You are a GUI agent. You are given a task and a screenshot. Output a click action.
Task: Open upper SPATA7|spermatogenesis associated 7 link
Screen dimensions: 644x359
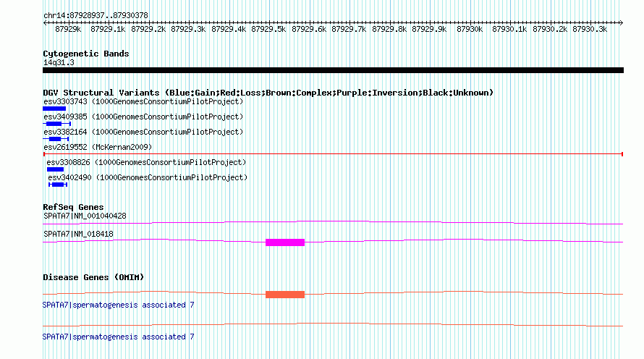click(x=118, y=305)
